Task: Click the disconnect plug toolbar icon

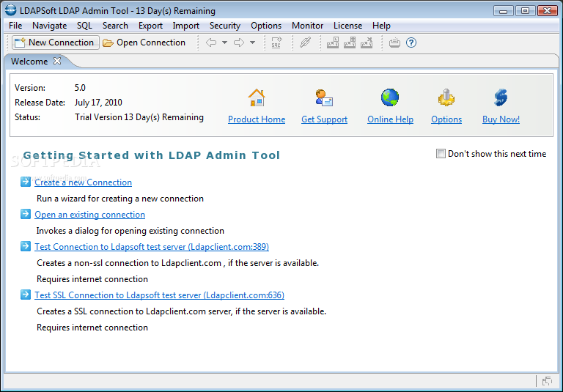Action: tap(305, 42)
